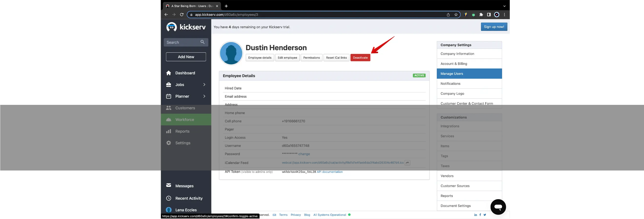Click the iCalendar feed share arrow icon
644x219 pixels.
pos(407,163)
